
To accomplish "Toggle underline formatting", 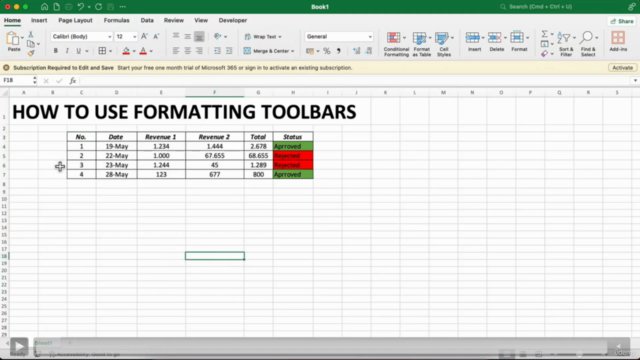I will [78, 51].
